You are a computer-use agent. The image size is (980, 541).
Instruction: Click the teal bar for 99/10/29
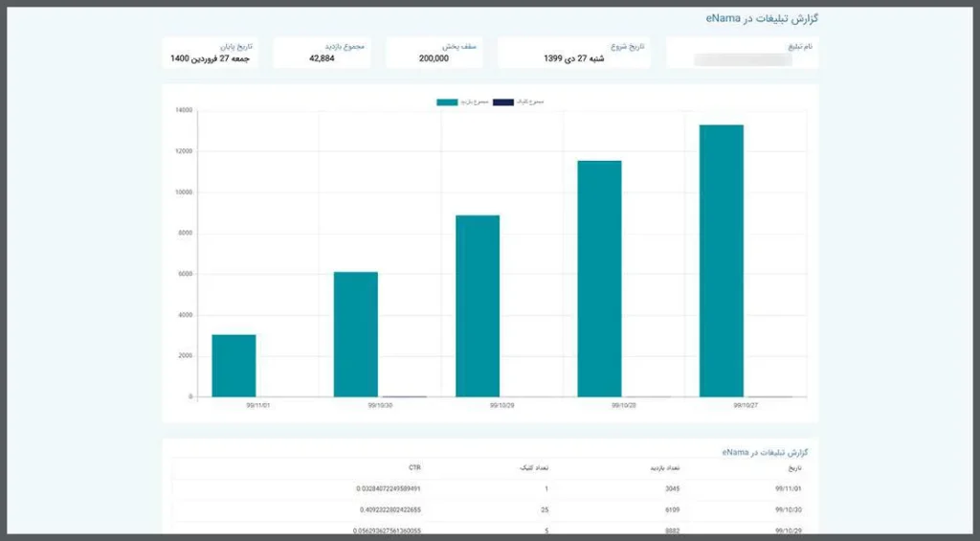(478, 306)
